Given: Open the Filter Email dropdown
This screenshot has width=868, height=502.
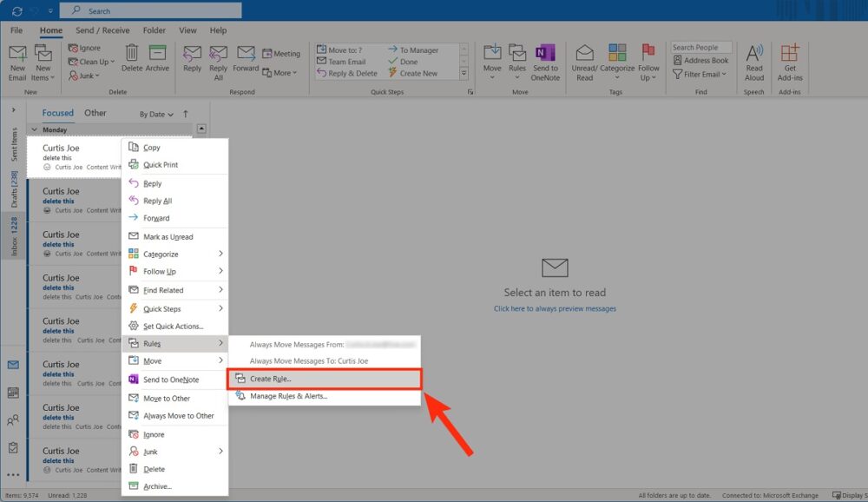Looking at the screenshot, I should (x=701, y=73).
